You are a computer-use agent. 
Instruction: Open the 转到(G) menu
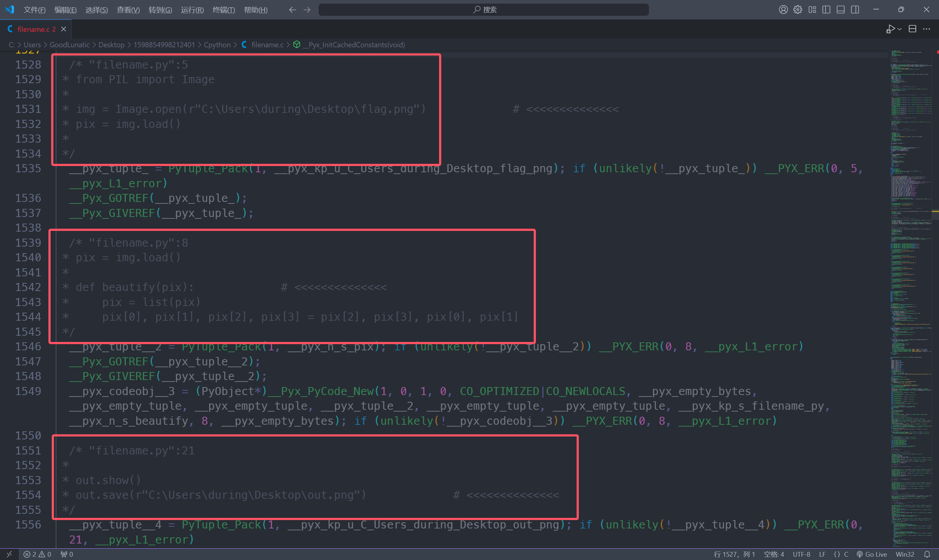pyautogui.click(x=160, y=10)
